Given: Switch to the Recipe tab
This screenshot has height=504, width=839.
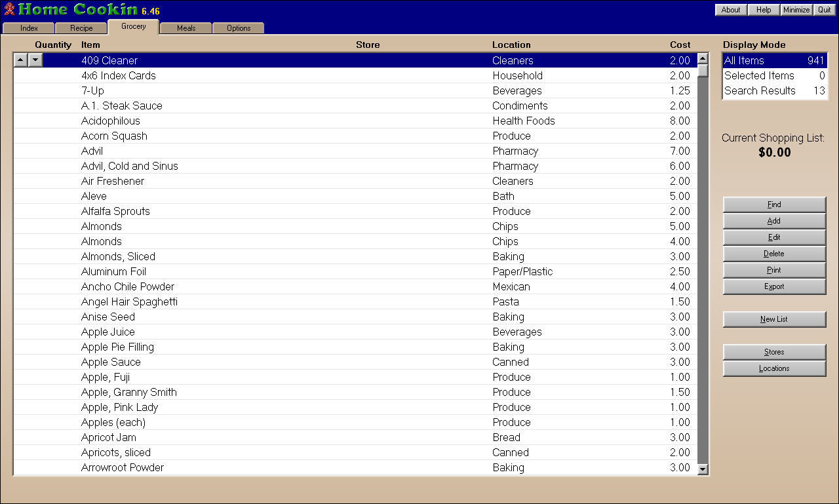Looking at the screenshot, I should [x=81, y=28].
